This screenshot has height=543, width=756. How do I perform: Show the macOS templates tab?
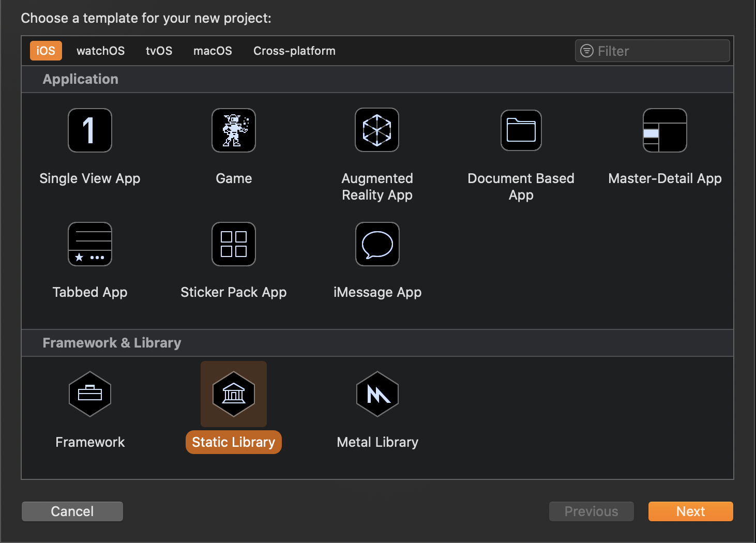point(213,51)
